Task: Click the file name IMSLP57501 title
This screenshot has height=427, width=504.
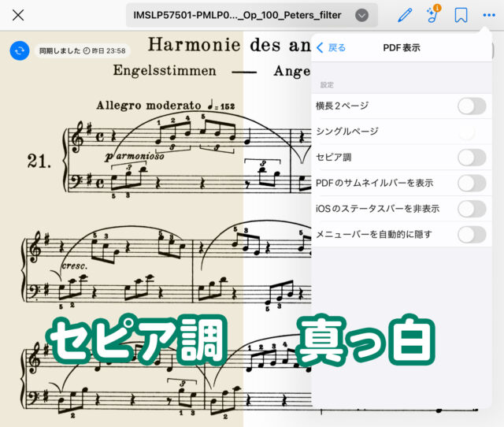Action: pos(237,15)
